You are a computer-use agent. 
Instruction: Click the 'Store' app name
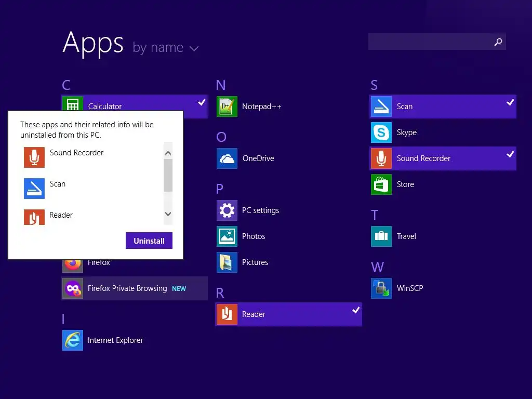click(405, 184)
